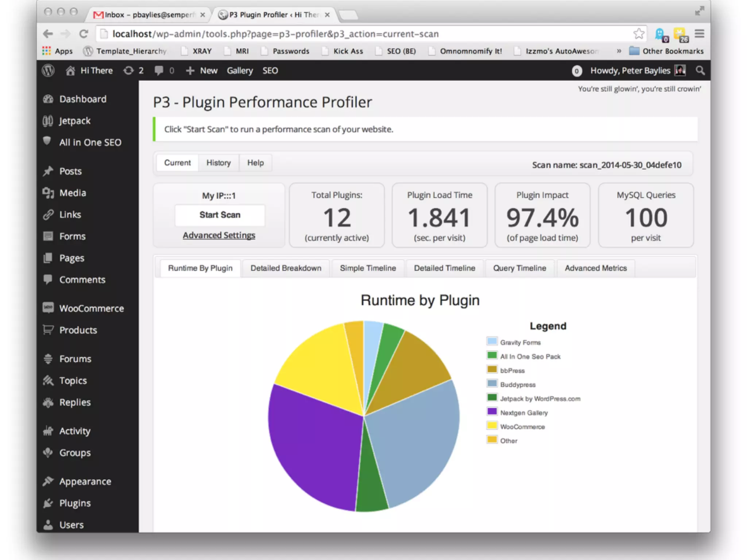Click the WooCommerce sidebar icon

[x=48, y=308]
